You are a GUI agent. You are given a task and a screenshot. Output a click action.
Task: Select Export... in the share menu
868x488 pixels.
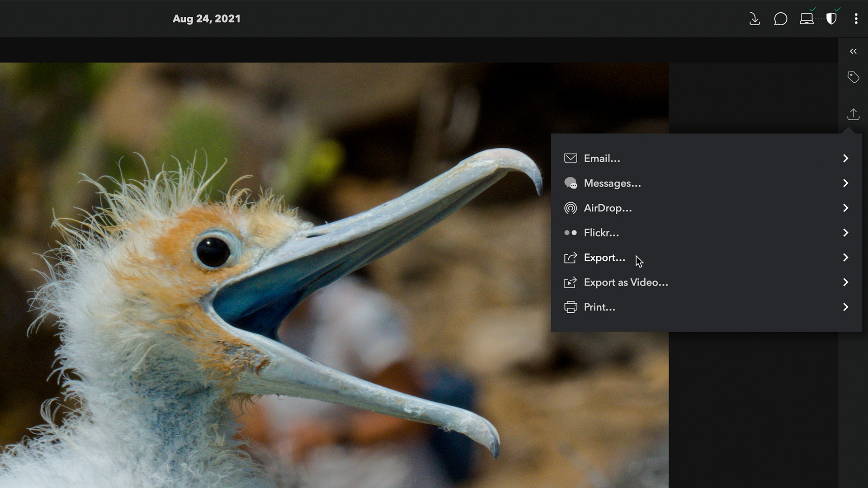(706, 258)
